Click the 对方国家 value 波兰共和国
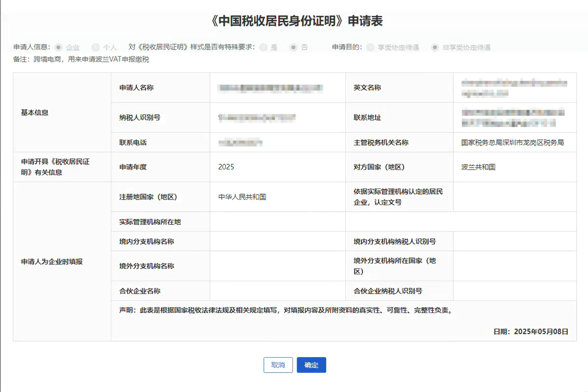The width and height of the screenshot is (588, 392). [478, 167]
